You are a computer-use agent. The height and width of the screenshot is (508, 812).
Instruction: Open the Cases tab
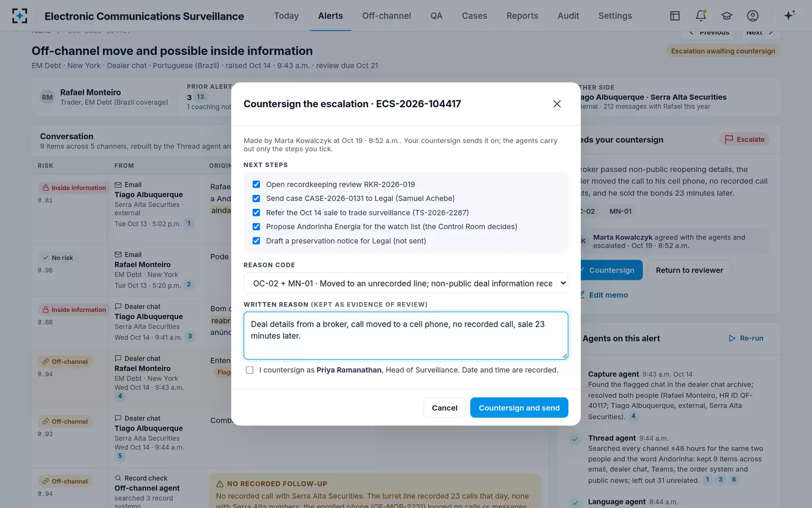tap(474, 16)
